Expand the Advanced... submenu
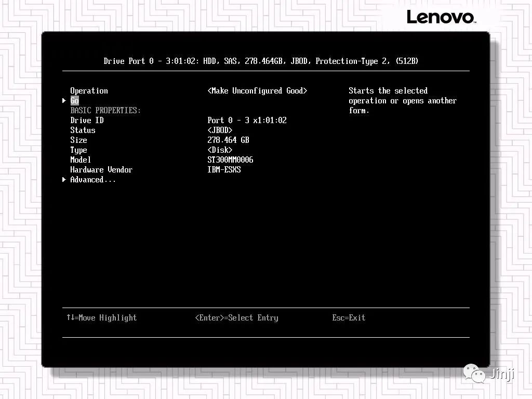Viewport: 532px width, 399px height. click(93, 179)
